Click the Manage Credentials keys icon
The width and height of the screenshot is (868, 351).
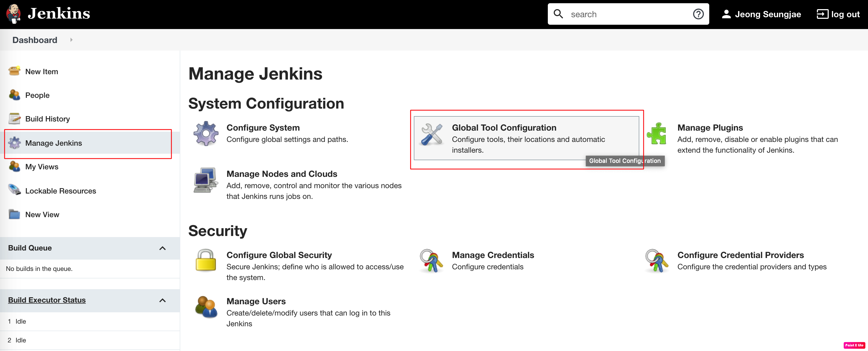click(x=431, y=260)
